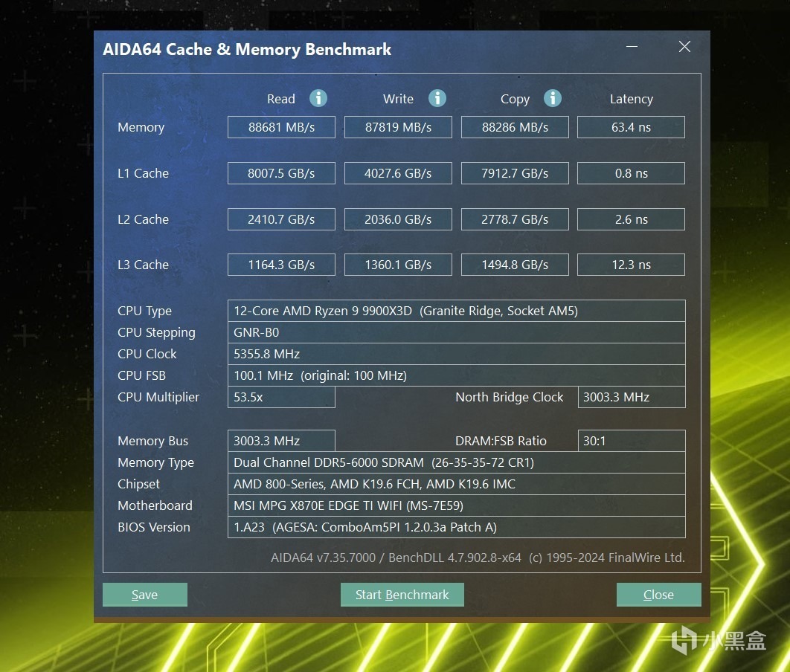The image size is (790, 672).
Task: Click the Start Benchmark button
Action: click(x=402, y=595)
